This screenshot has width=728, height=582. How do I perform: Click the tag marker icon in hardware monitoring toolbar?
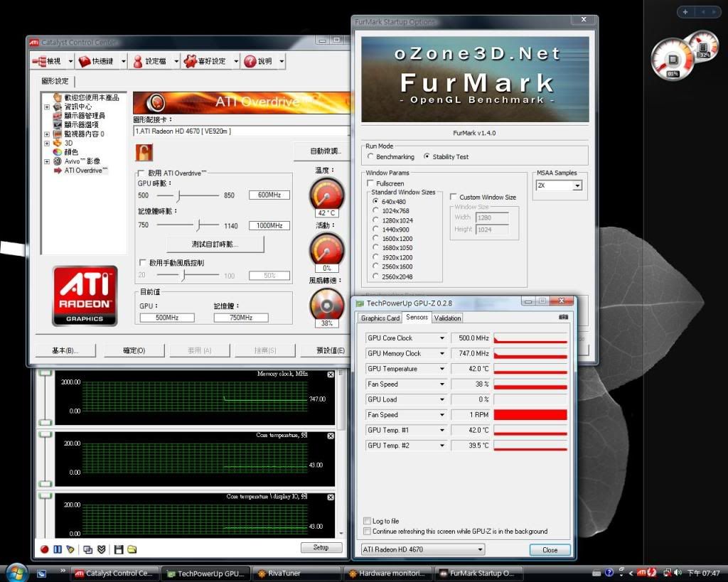point(70,549)
